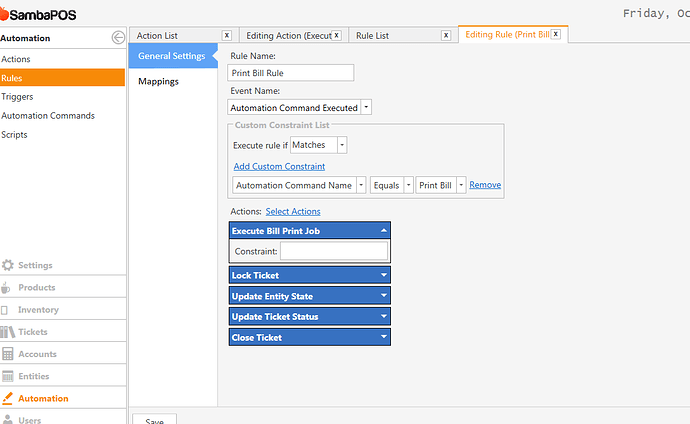Open the Tickets section icon
Image resolution: width=690 pixels, height=424 pixels.
[7, 332]
